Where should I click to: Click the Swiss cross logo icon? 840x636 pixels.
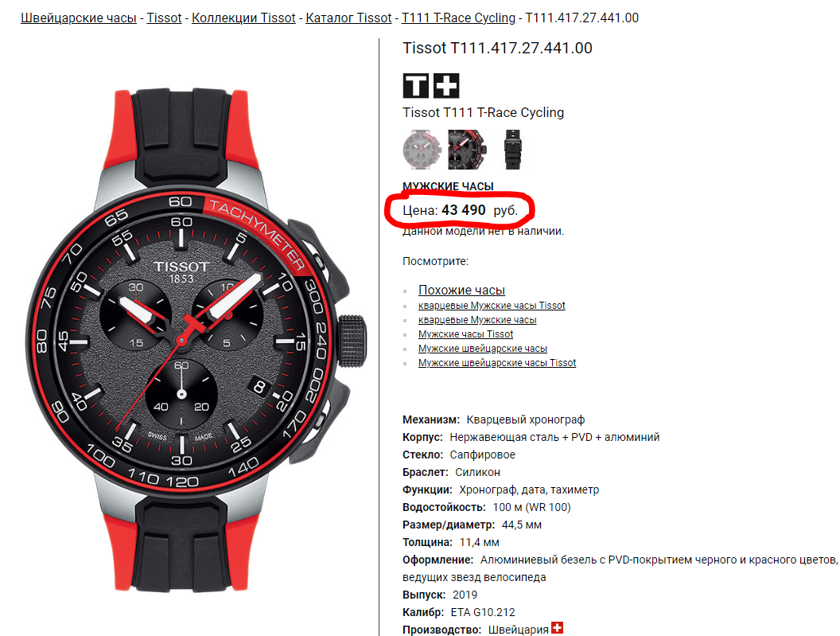(x=446, y=86)
